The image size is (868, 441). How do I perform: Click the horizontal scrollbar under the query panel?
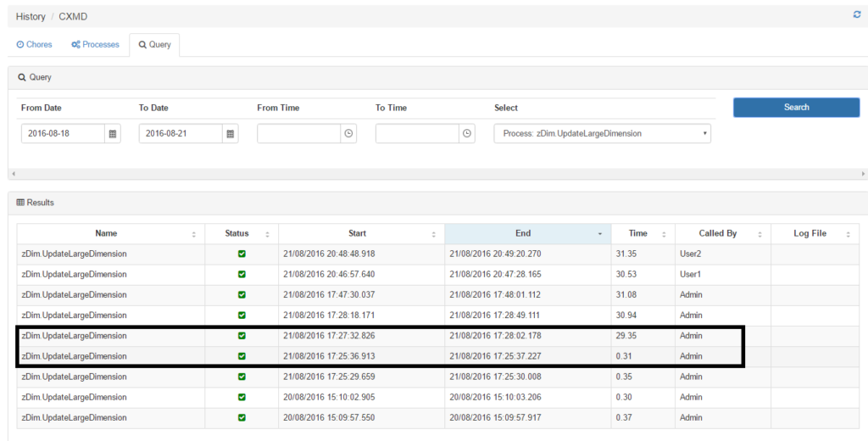click(434, 174)
